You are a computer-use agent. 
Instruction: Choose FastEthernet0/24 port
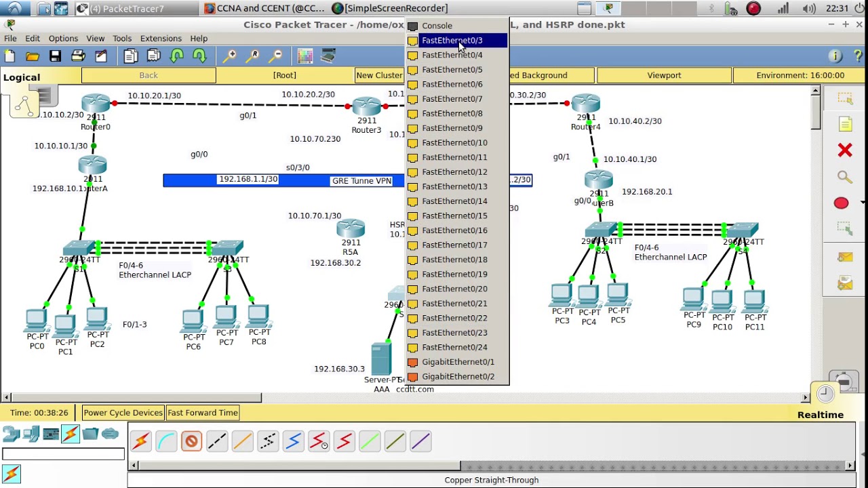[457, 348]
